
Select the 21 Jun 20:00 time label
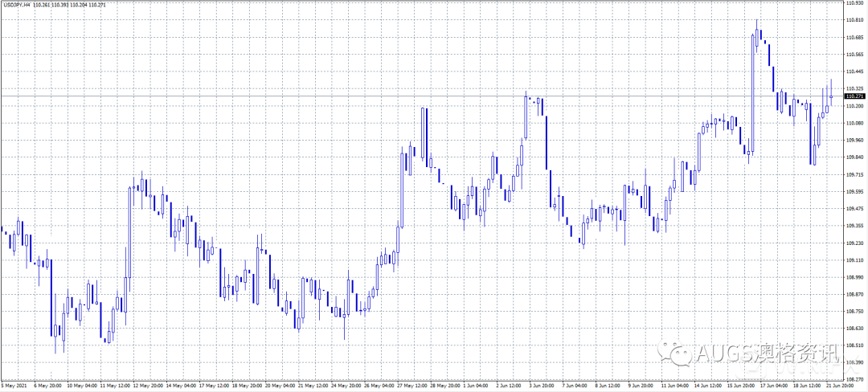pyautogui.click(x=840, y=386)
